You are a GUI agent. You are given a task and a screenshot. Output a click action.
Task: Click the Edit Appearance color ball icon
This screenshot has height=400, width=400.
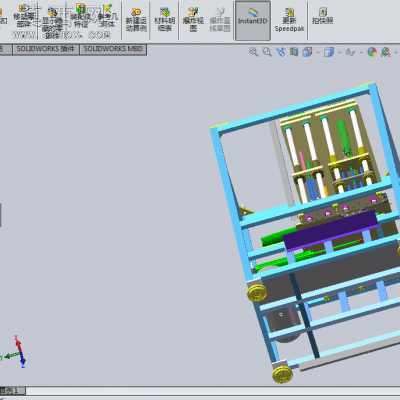372,52
